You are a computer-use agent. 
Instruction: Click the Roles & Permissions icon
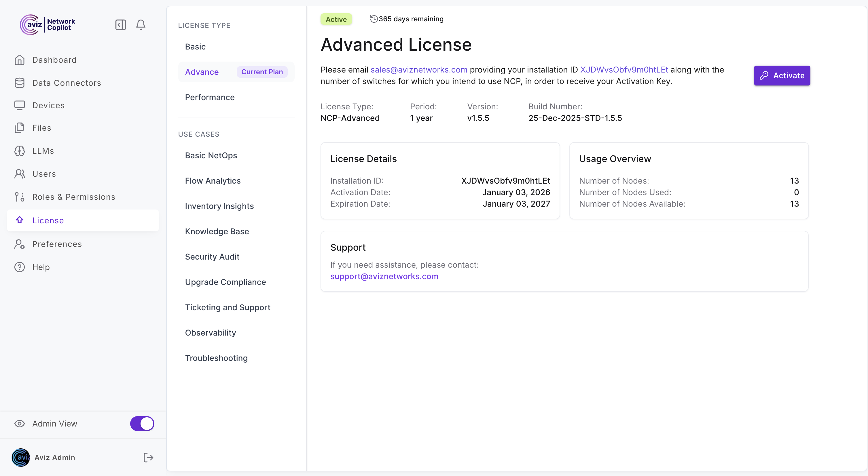click(20, 197)
